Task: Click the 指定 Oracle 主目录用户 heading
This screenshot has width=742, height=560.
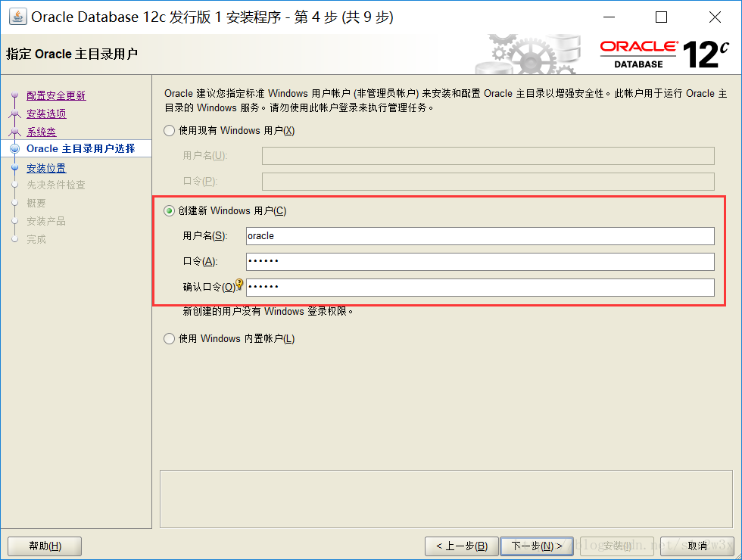Action: click(72, 54)
